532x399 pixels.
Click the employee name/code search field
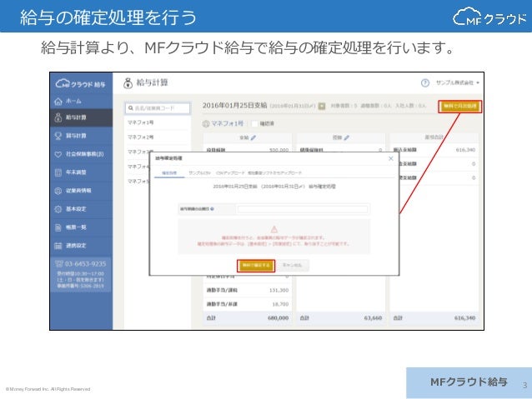[x=158, y=108]
